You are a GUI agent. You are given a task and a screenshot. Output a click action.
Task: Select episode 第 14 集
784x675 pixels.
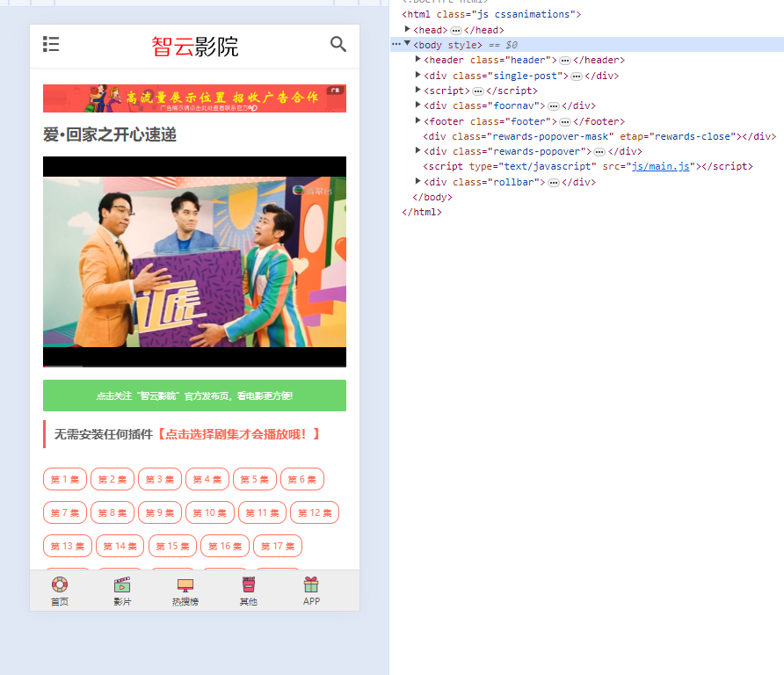(120, 546)
